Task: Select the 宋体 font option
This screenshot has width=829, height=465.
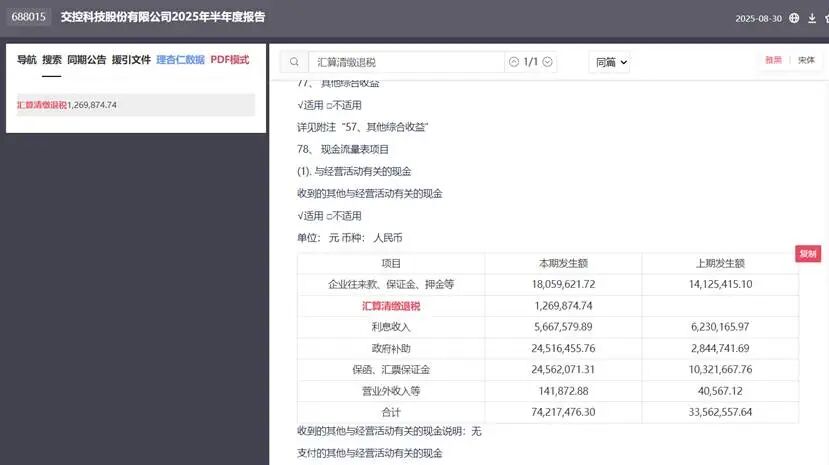Action: pyautogui.click(x=806, y=60)
